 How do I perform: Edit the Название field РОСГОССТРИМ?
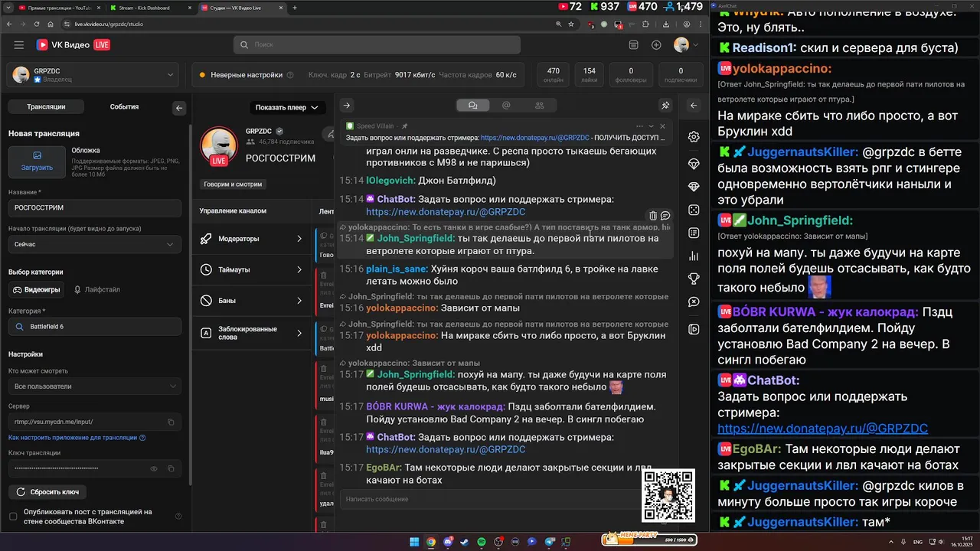[95, 207]
